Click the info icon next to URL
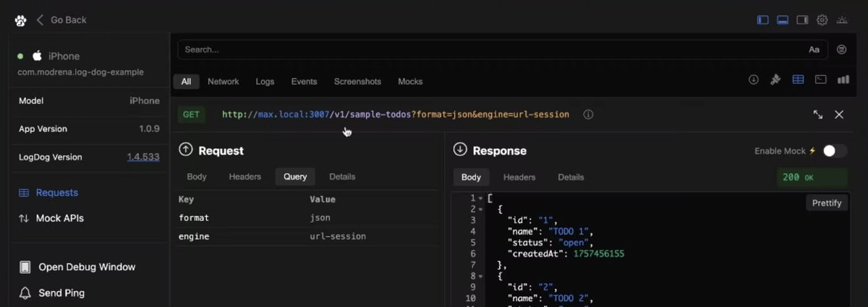 (588, 114)
